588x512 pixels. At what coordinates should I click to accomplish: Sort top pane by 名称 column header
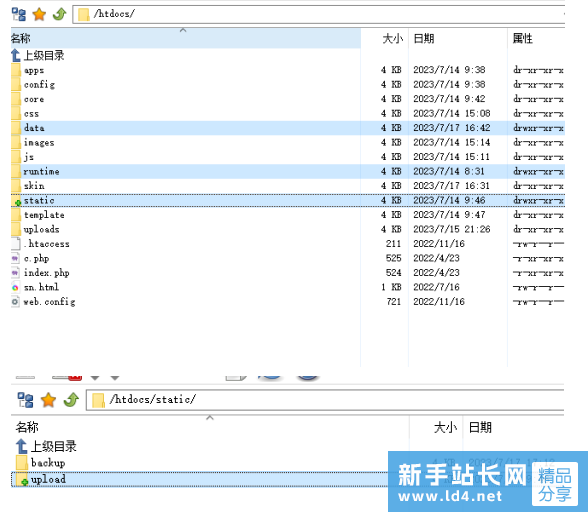tap(186, 38)
